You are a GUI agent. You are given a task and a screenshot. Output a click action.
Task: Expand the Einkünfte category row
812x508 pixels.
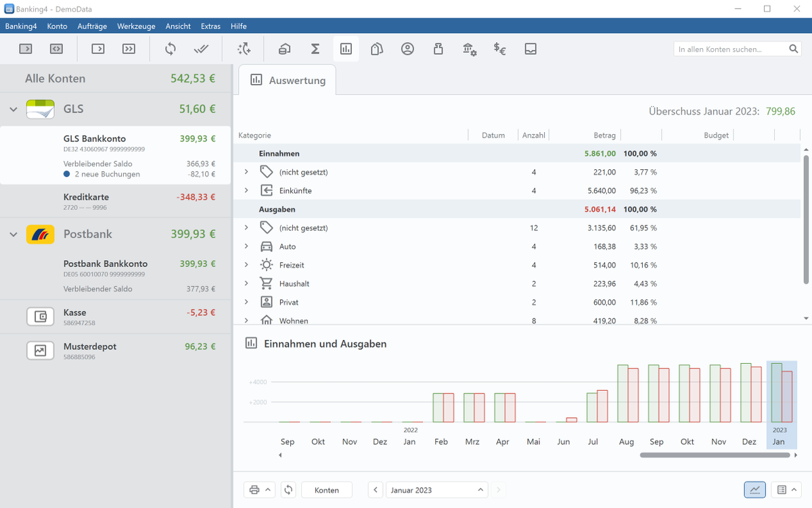click(246, 191)
